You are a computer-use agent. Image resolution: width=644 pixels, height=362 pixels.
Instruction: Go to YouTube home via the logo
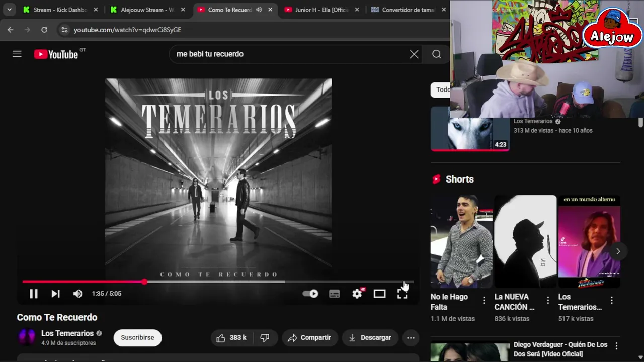click(56, 54)
